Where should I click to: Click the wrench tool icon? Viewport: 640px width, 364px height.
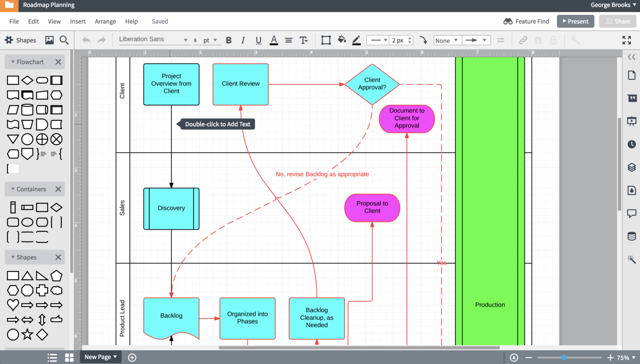pos(575,40)
